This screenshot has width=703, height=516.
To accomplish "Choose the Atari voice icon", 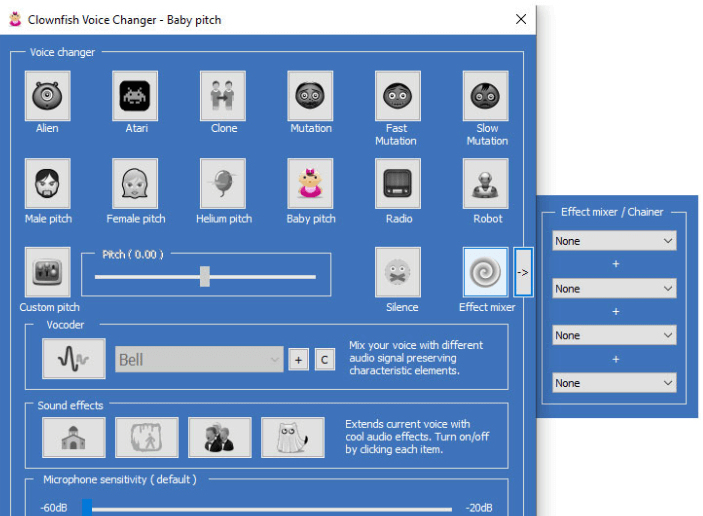I will [x=135, y=96].
